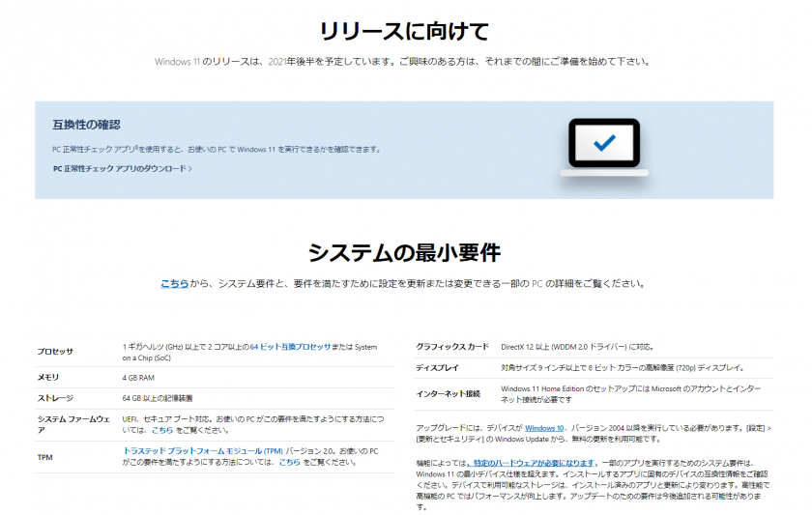Select the ストレージ row label
Viewport: 812px width, 515px height.
(55, 398)
